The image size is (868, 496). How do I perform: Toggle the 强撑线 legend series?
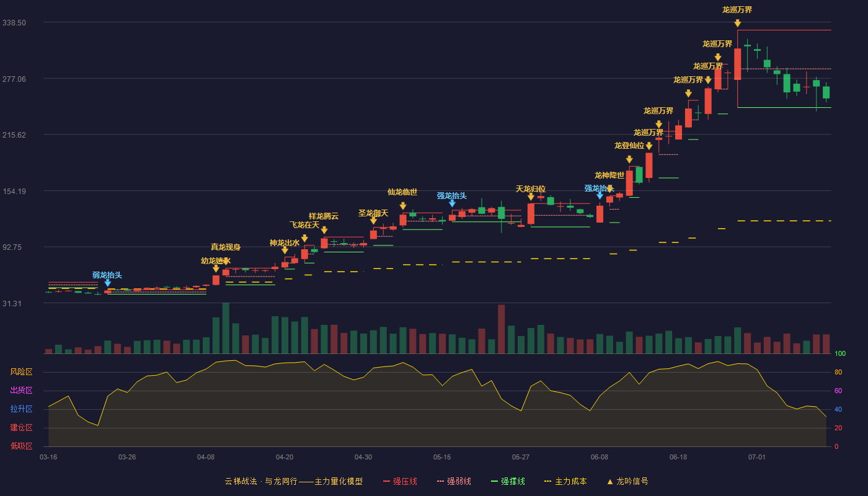[x=508, y=481]
